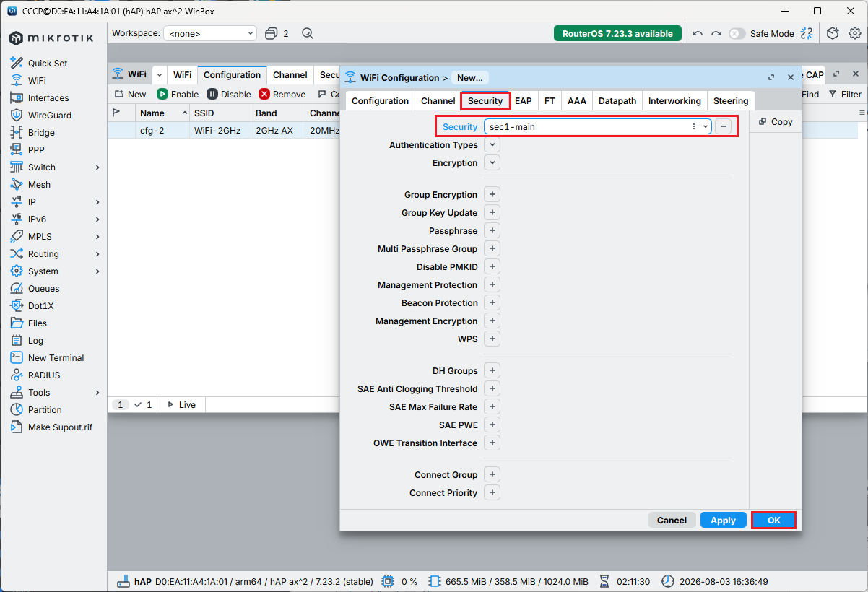Open Quick Set from the sidebar
868x592 pixels.
(48, 63)
